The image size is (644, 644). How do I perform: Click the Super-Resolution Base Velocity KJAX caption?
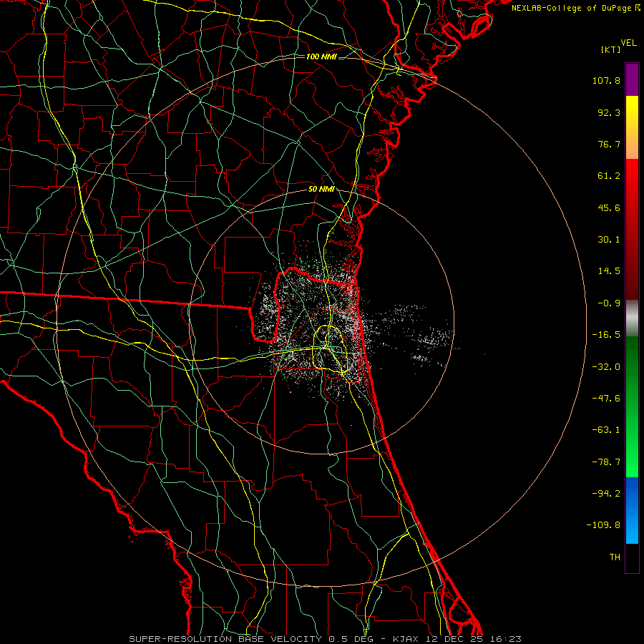(x=326, y=639)
